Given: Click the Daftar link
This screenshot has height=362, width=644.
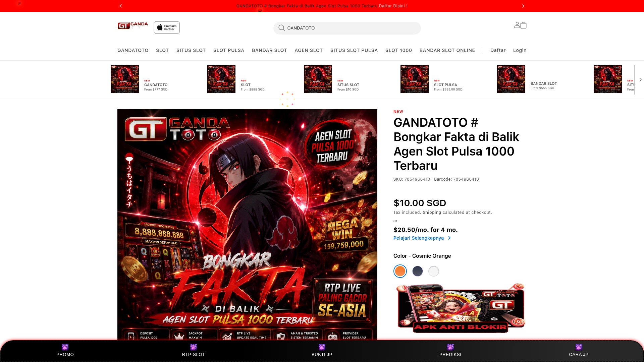Looking at the screenshot, I should (x=498, y=50).
